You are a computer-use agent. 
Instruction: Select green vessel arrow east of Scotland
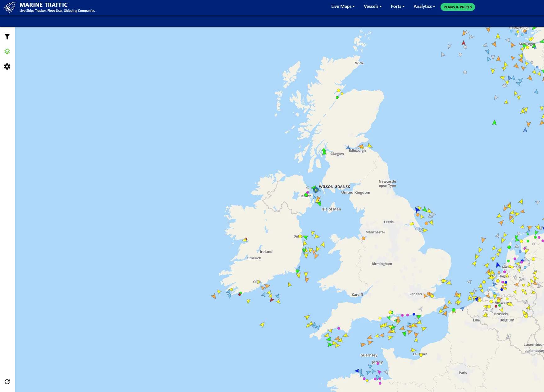click(x=494, y=123)
